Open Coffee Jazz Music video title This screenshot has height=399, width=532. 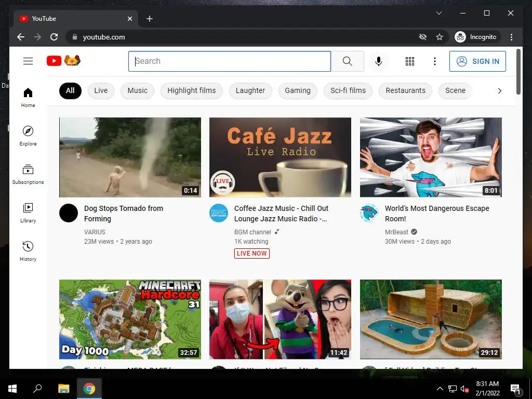[281, 214]
